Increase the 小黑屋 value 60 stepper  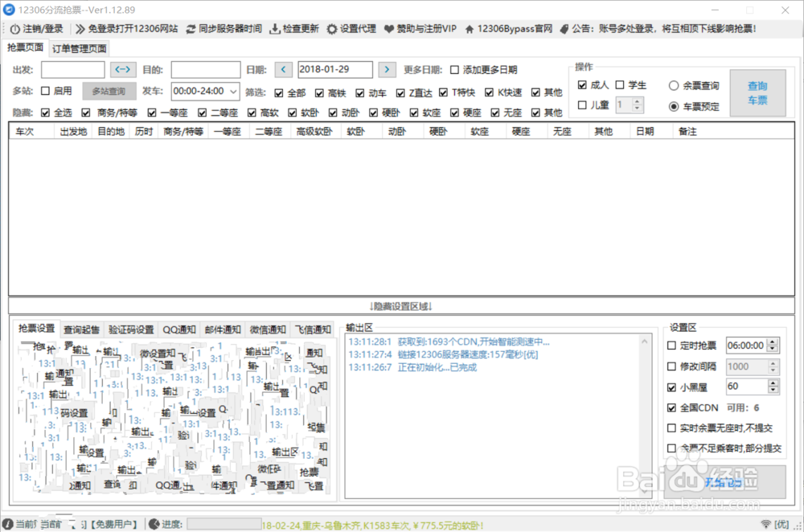(x=773, y=383)
